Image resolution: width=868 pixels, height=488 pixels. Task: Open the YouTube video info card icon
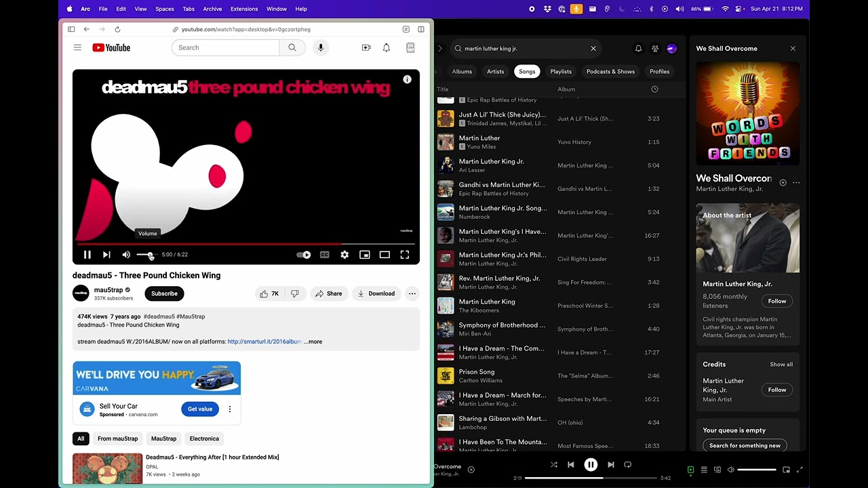coord(408,79)
